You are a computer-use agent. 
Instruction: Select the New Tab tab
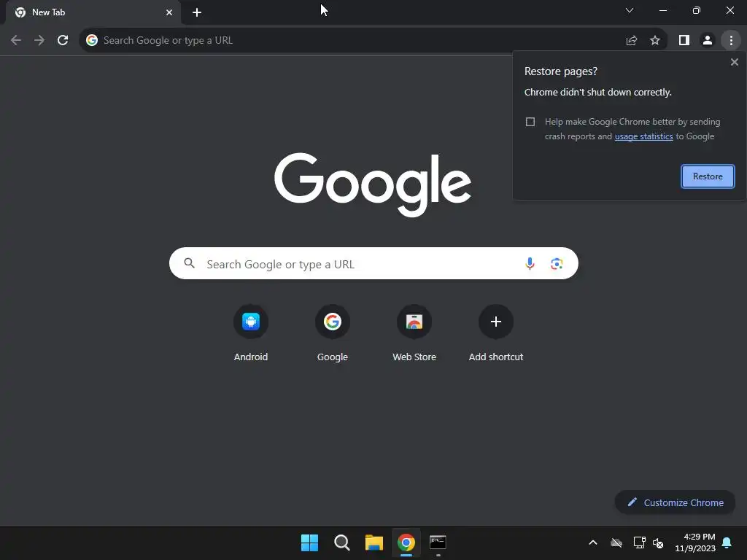(93, 12)
